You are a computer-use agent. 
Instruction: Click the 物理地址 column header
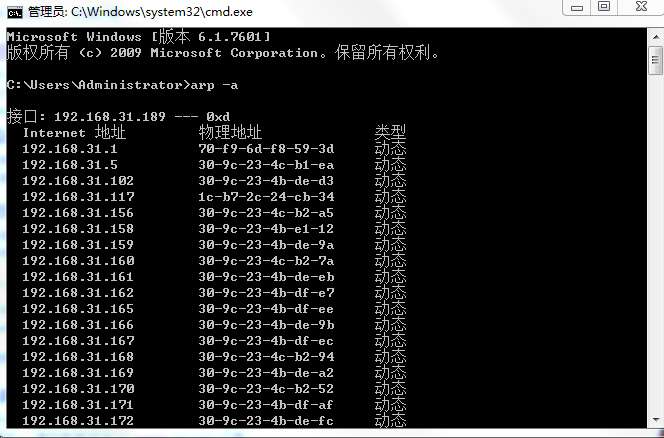[230, 133]
